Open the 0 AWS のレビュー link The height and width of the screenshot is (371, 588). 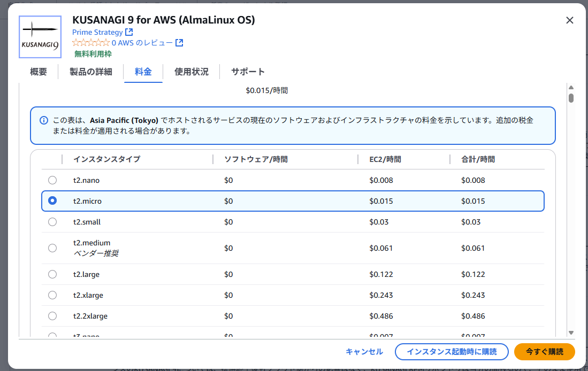142,43
